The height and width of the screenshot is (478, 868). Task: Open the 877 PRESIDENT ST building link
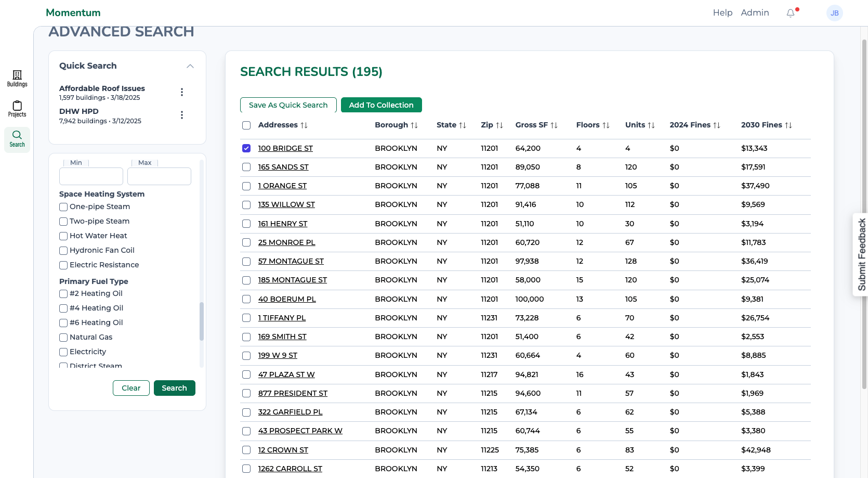coord(293,393)
